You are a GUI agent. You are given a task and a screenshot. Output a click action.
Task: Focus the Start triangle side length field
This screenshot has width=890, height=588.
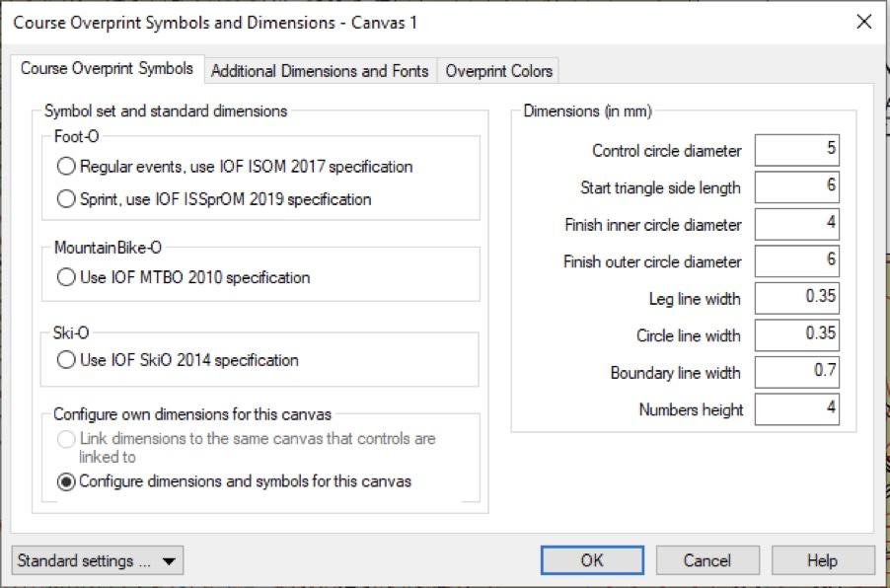(x=797, y=186)
